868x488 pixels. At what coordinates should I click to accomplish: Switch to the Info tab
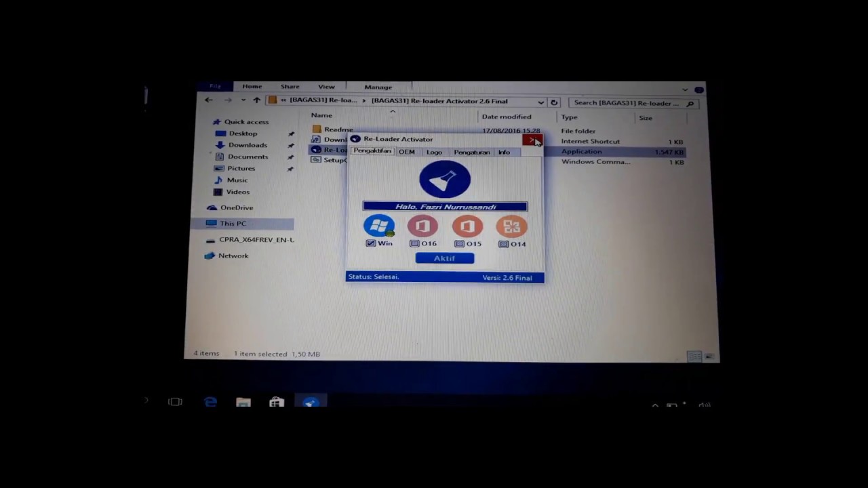coord(504,152)
